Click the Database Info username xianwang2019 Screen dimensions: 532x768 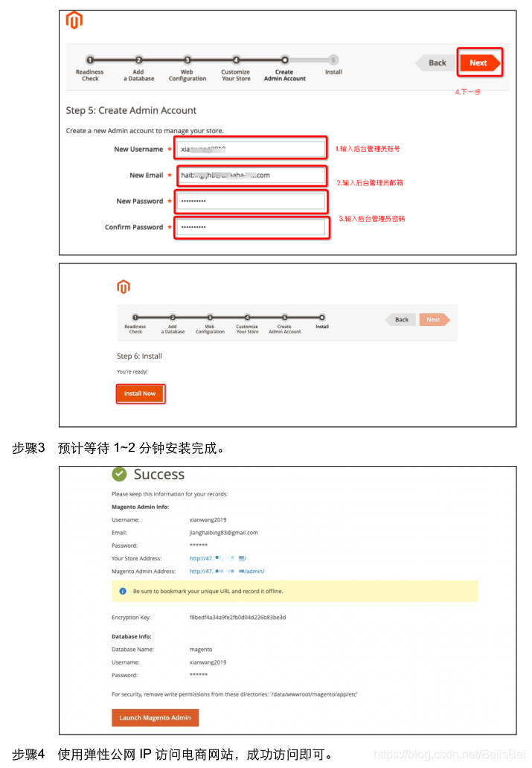(x=208, y=662)
